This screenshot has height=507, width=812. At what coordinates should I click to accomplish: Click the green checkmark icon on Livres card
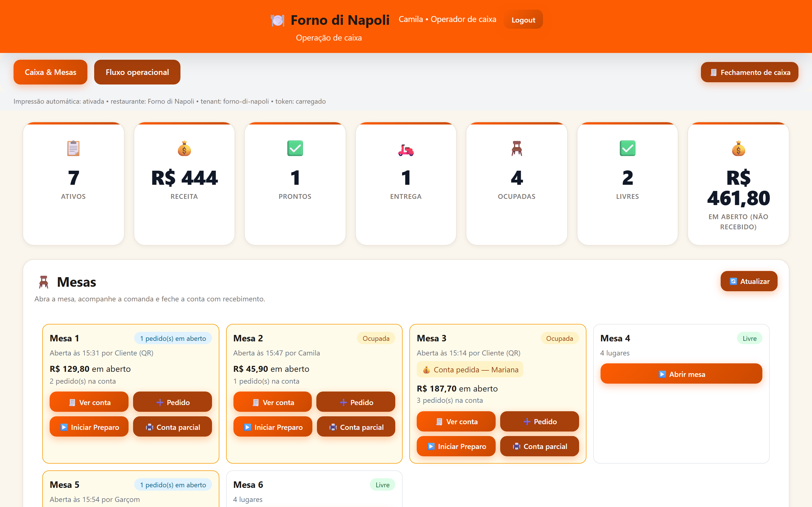627,148
